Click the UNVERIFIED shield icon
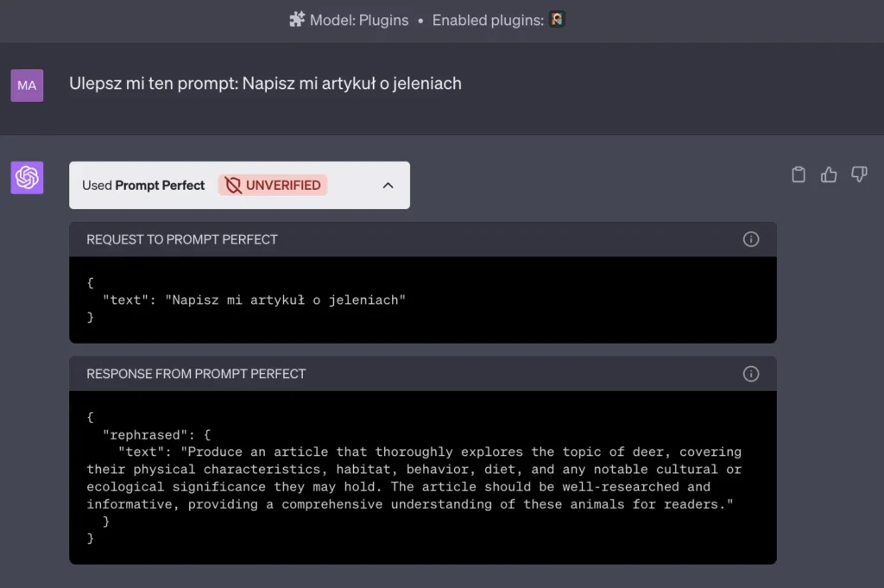 pyautogui.click(x=231, y=185)
